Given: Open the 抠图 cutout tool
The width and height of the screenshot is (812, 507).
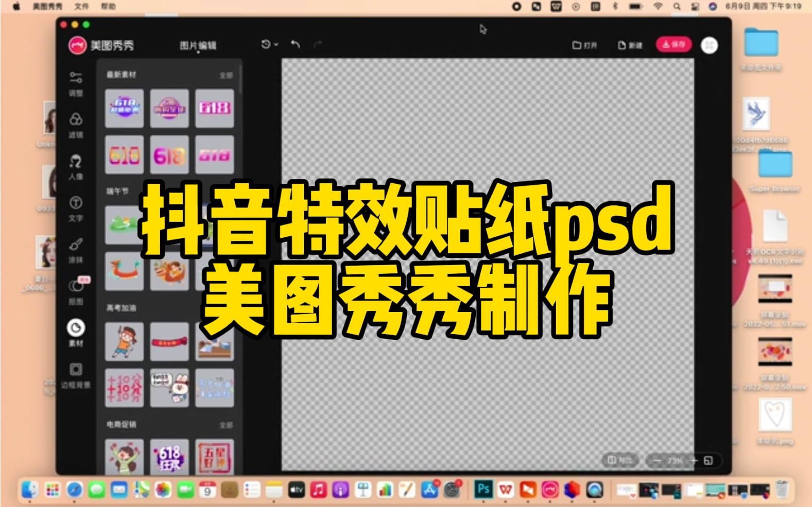Looking at the screenshot, I should (76, 292).
